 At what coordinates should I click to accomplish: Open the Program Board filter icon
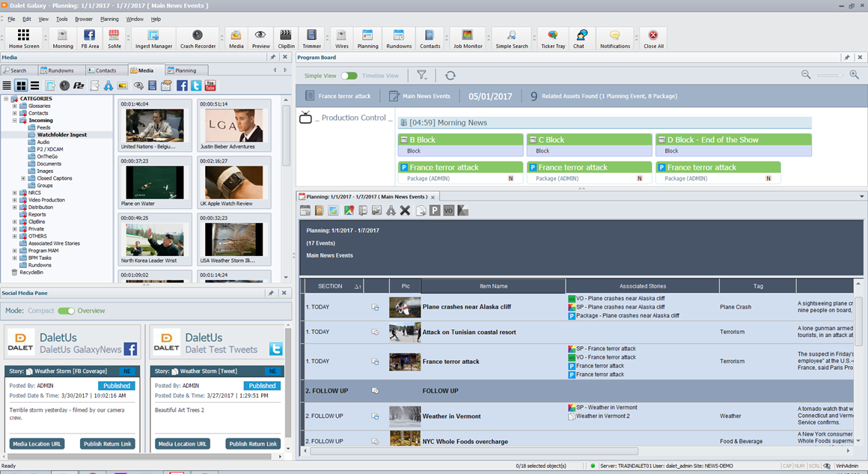422,76
